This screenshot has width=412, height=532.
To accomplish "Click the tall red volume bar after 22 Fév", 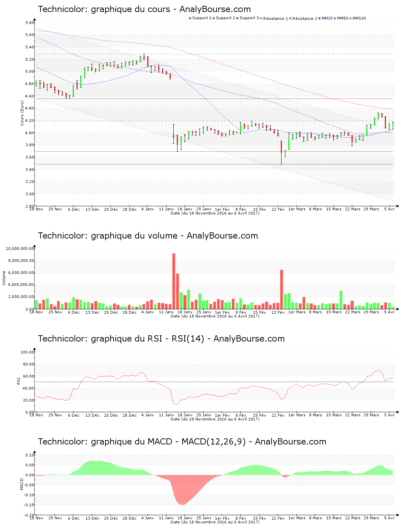I will coord(282,289).
